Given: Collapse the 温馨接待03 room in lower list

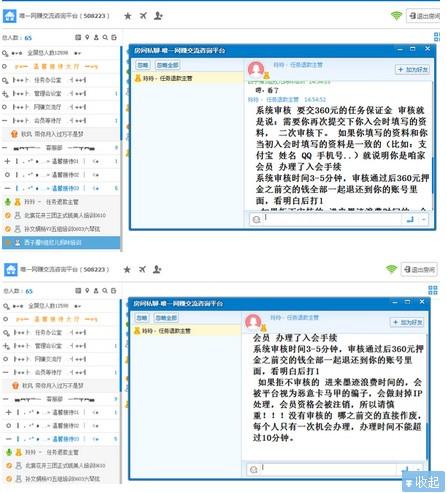Looking at the screenshot, I should point(8,439).
